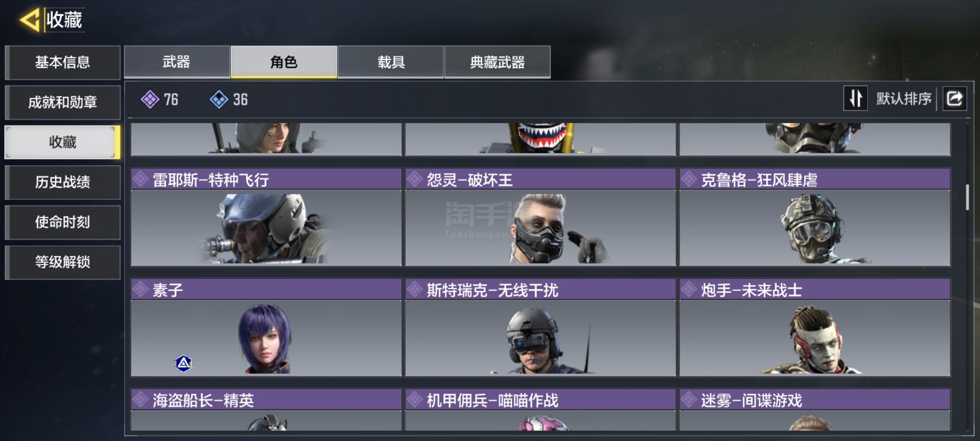Click rarity diamond icon beside 克鲁格-狂风肆虐

(688, 179)
